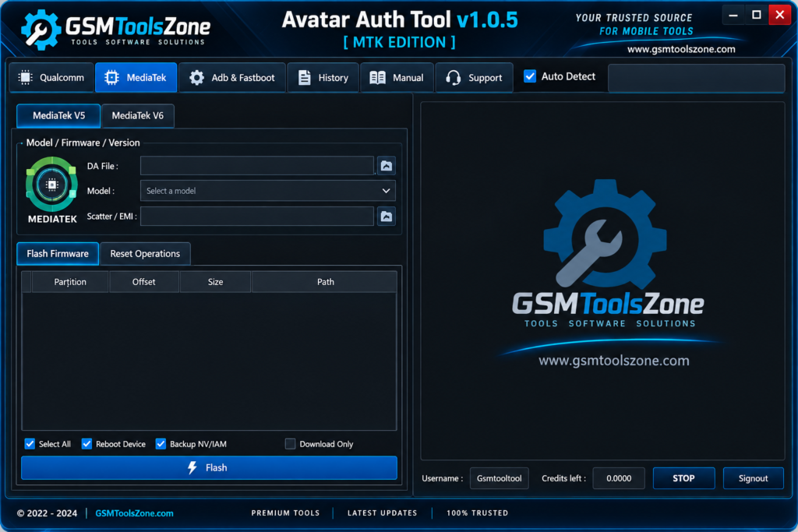Select the MediaTek V5 sub-tab

(x=58, y=116)
